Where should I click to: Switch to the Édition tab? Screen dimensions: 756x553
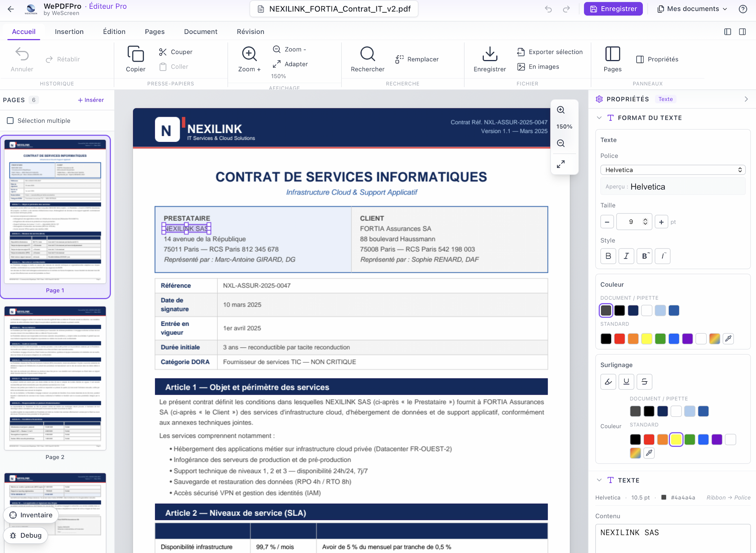click(114, 32)
